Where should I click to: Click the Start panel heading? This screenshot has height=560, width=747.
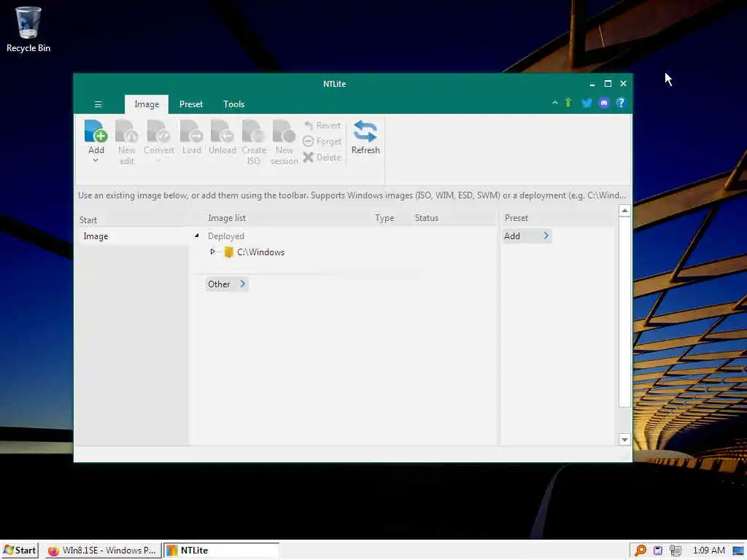point(88,220)
